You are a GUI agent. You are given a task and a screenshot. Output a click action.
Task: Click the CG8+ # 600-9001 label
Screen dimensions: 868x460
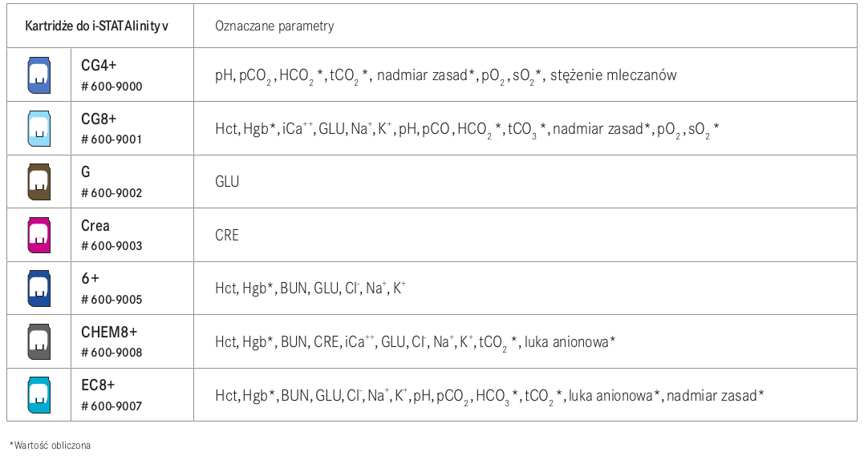(x=112, y=128)
